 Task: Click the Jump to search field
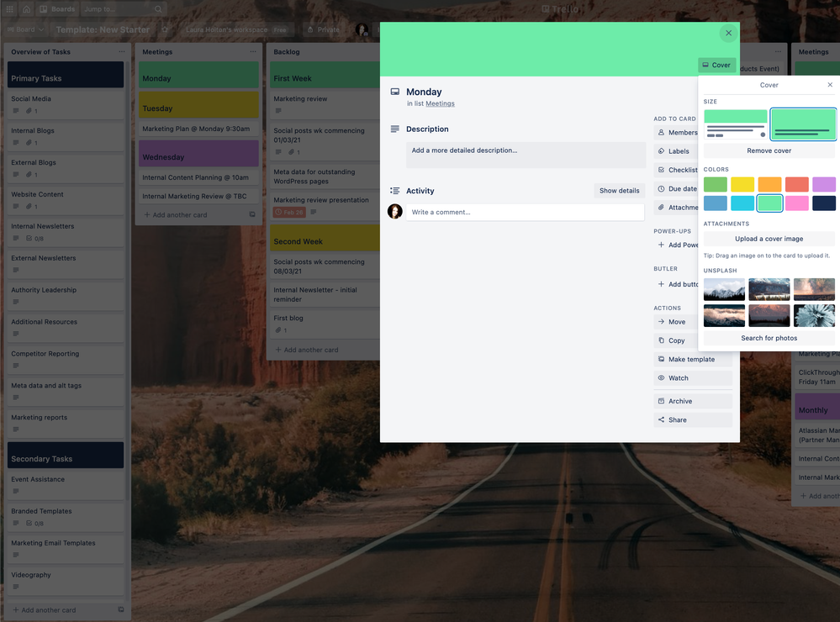[124, 9]
